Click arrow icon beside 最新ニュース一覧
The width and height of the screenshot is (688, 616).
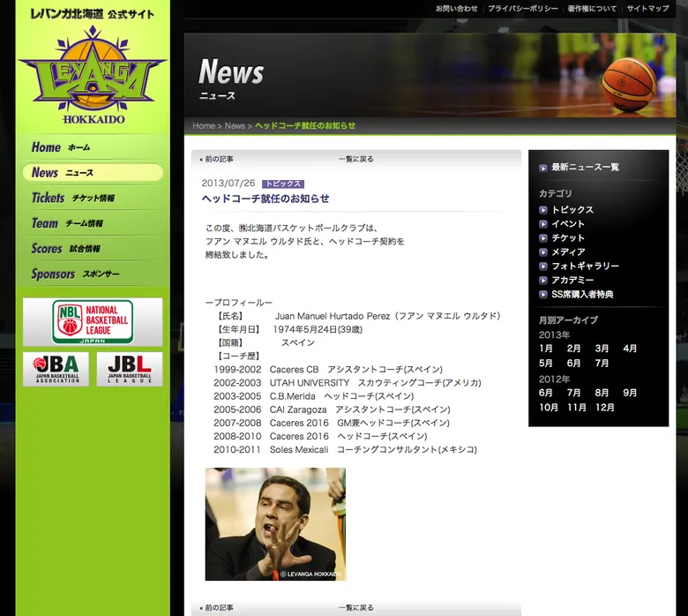(543, 167)
